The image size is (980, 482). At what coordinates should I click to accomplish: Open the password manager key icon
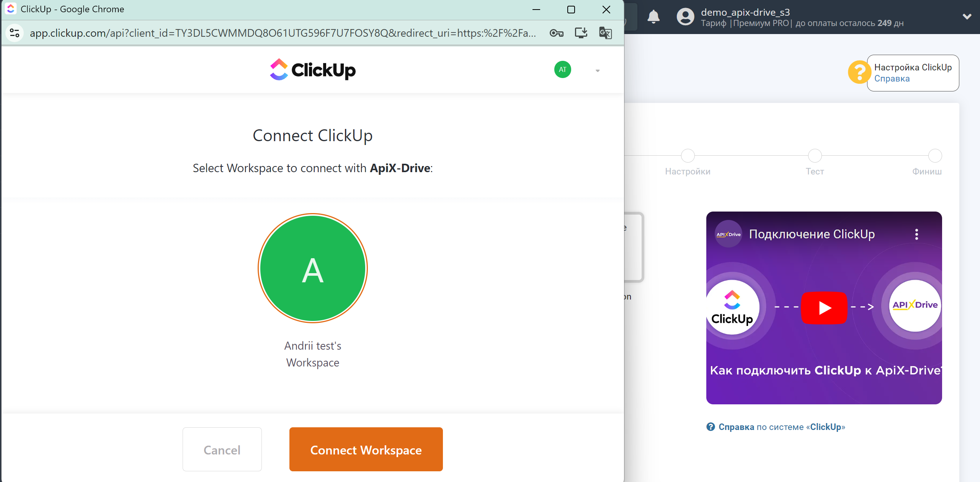[x=557, y=33]
